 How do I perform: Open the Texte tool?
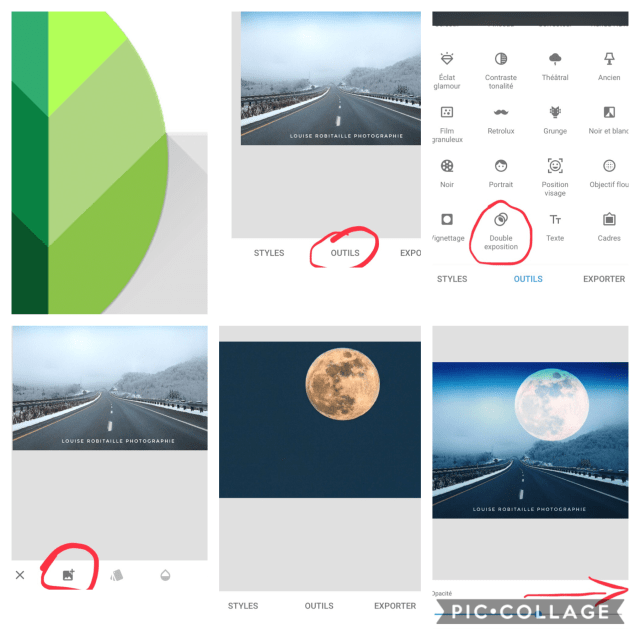555,227
